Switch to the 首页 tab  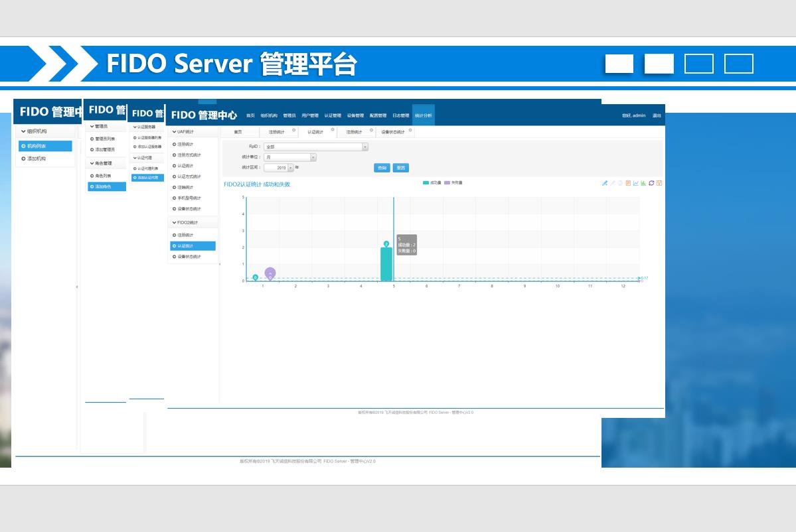(238, 132)
